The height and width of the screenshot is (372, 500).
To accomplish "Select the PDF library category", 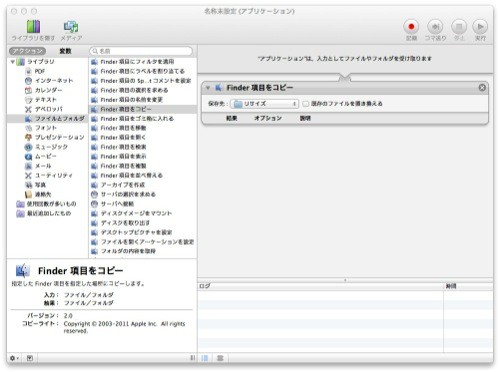I will (x=40, y=71).
